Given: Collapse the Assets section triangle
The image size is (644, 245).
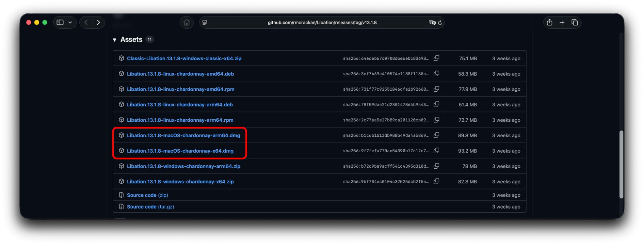Looking at the screenshot, I should (114, 40).
